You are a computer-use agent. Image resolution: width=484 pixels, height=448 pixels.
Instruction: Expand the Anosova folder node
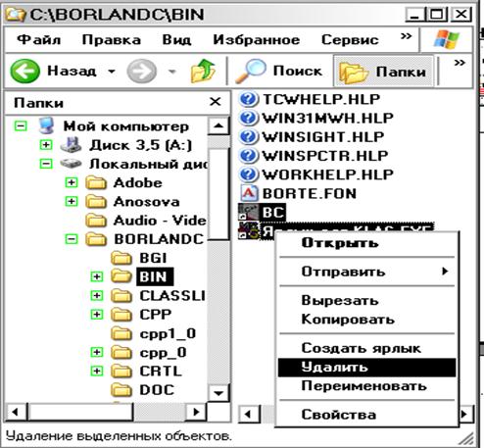(x=72, y=201)
